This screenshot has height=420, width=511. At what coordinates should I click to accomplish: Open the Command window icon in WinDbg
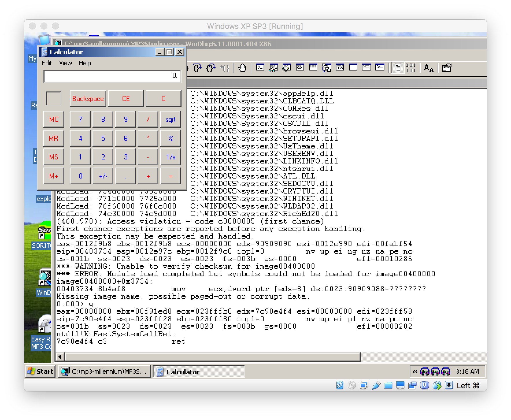(260, 68)
